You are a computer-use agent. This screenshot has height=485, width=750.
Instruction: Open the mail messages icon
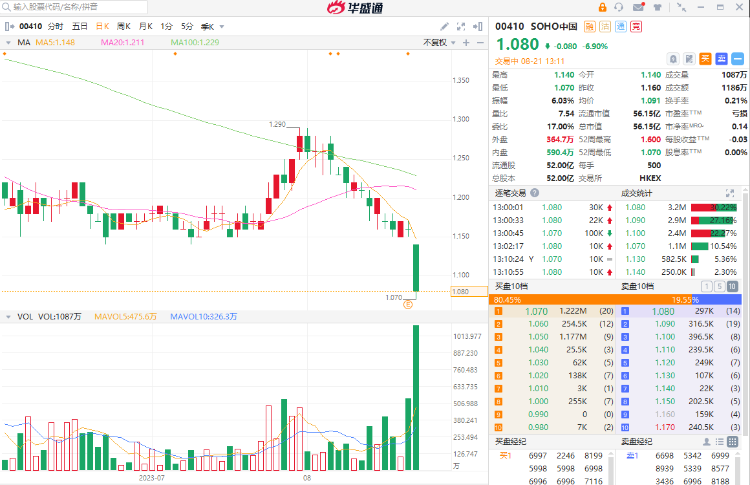[x=639, y=7]
